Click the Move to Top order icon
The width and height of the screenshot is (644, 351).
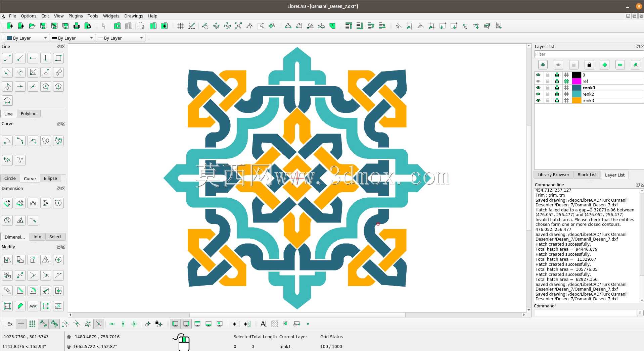tap(349, 26)
